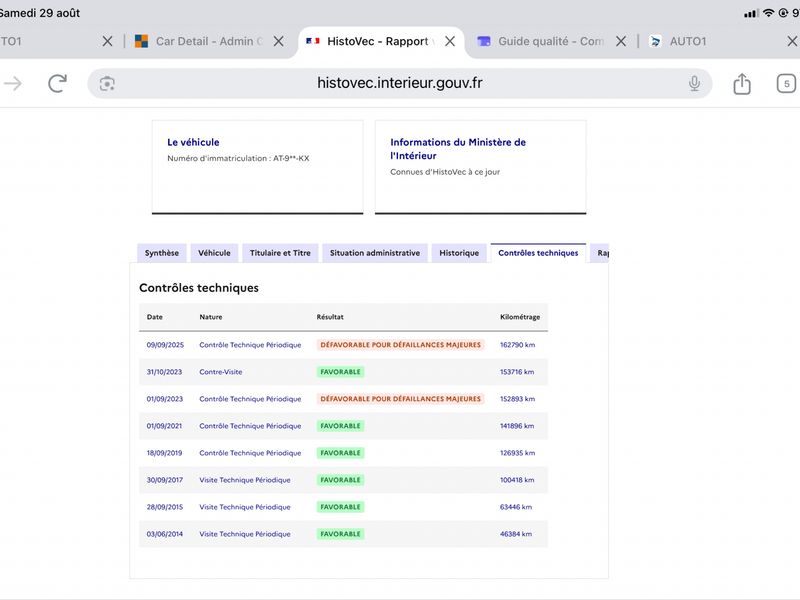Tap the microphone voice search icon
The image size is (800, 600).
(694, 83)
